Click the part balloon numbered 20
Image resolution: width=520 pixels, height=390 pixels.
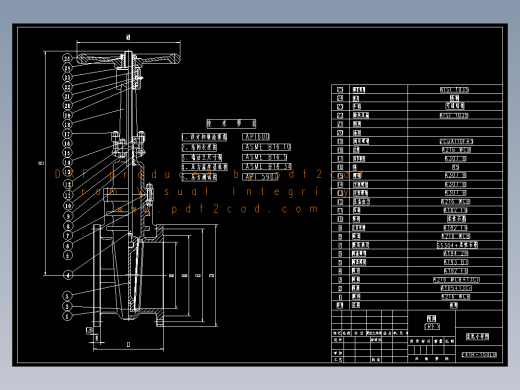pyautogui.click(x=67, y=106)
